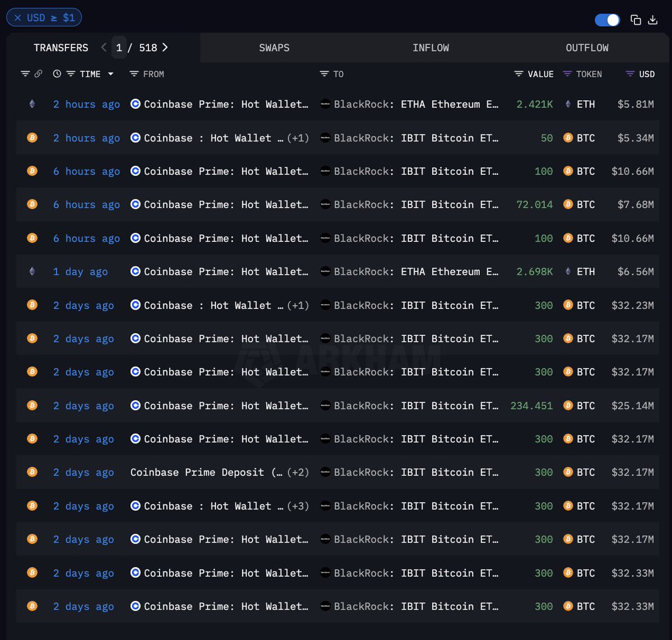Open the INFLOW tab
This screenshot has width=672, height=640.
(431, 48)
